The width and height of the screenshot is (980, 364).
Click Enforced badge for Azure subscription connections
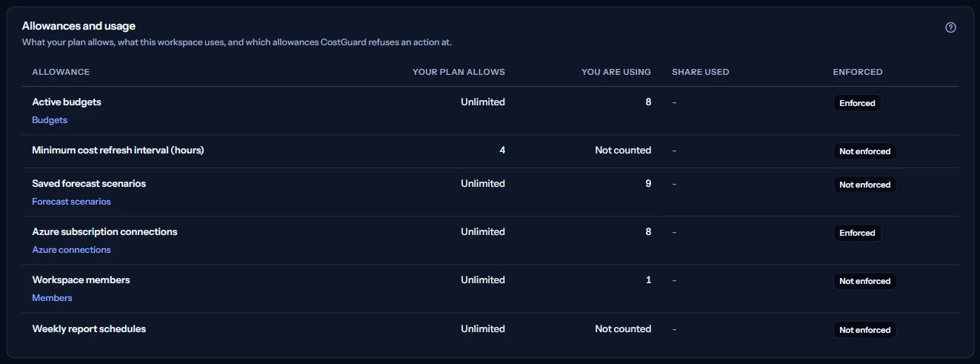point(857,233)
